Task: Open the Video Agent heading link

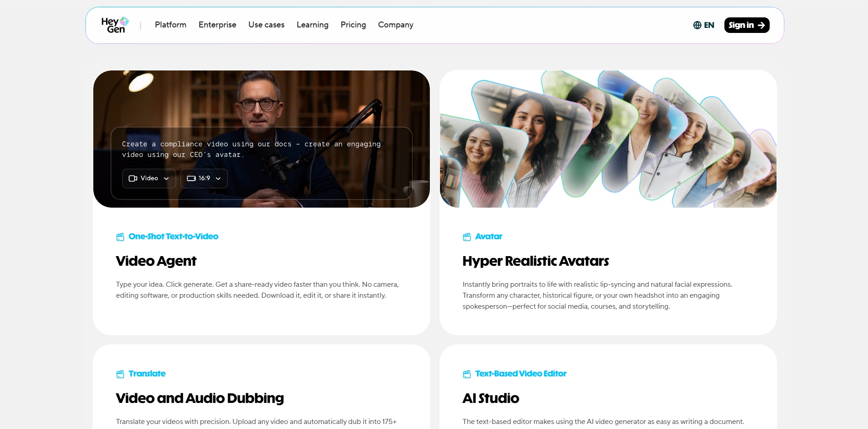Action: tap(156, 261)
